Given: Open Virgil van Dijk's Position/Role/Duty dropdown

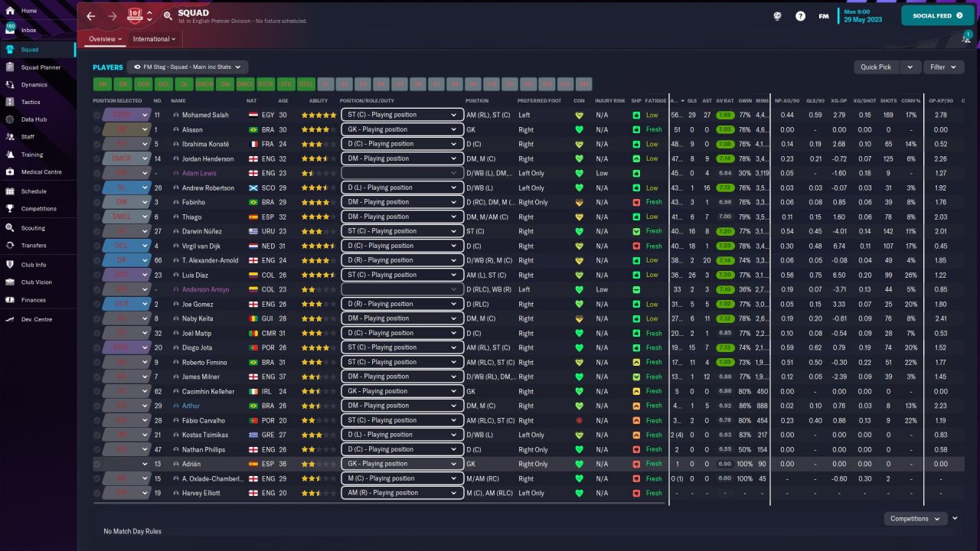Looking at the screenshot, I should click(x=402, y=246).
